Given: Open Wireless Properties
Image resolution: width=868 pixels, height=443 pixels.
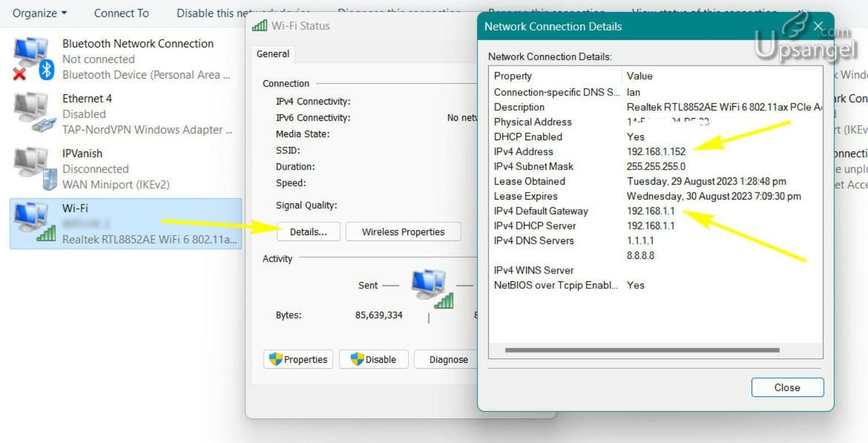Looking at the screenshot, I should [x=403, y=232].
